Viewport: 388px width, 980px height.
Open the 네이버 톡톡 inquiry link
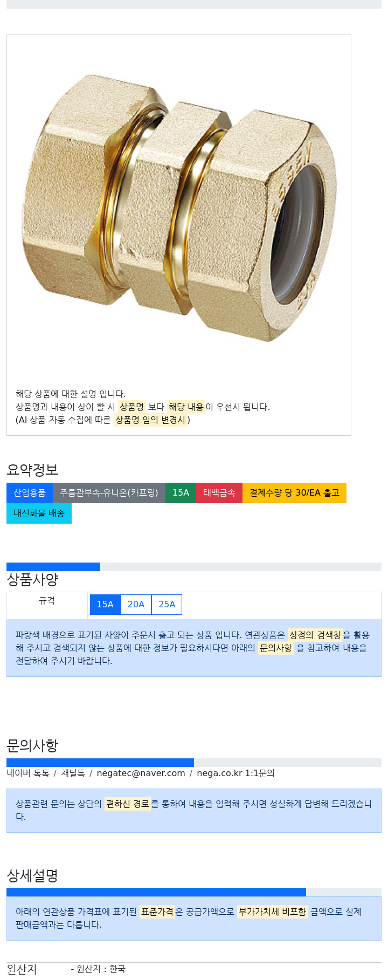(28, 773)
